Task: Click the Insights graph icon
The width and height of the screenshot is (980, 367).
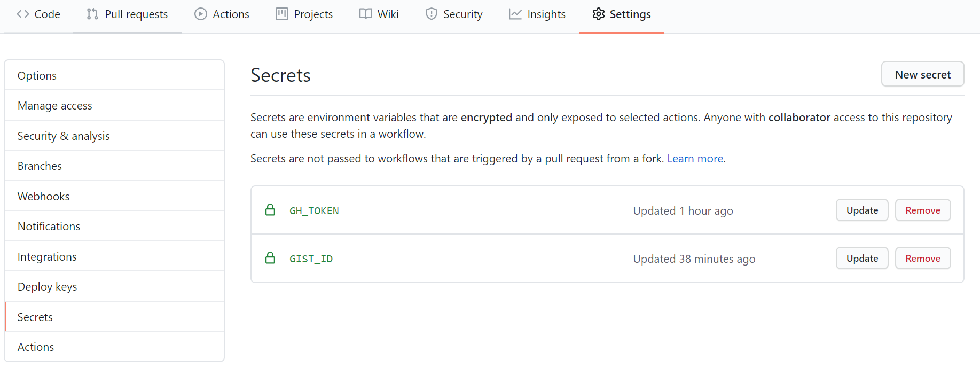Action: tap(515, 14)
